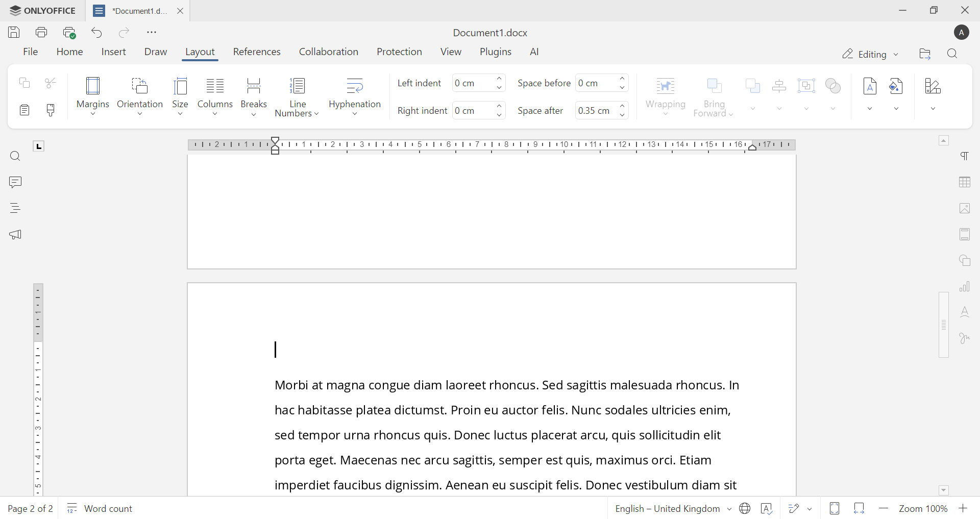Click Page 2 of 2 indicator
The height and width of the screenshot is (519, 980).
coord(30,508)
